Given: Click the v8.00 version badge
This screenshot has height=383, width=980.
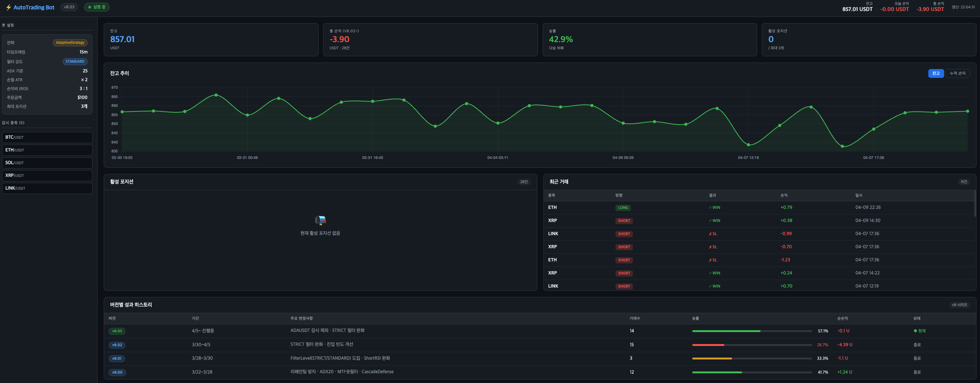Looking at the screenshot, I should [117, 372].
